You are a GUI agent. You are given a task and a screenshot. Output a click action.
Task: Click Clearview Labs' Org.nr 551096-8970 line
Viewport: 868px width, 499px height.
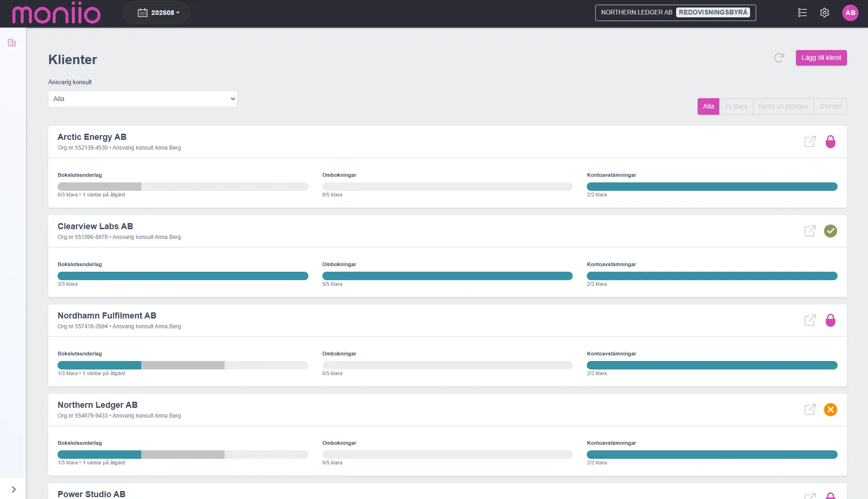click(119, 237)
